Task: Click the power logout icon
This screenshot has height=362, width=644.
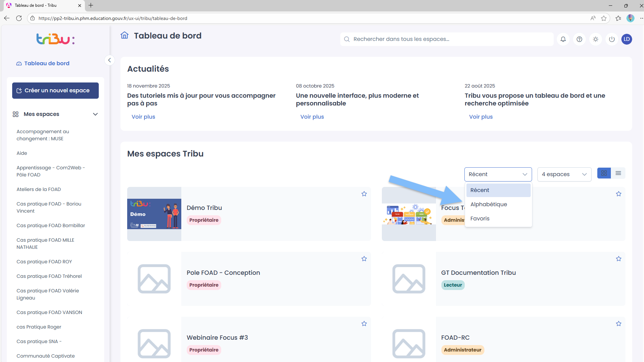Action: (x=612, y=39)
